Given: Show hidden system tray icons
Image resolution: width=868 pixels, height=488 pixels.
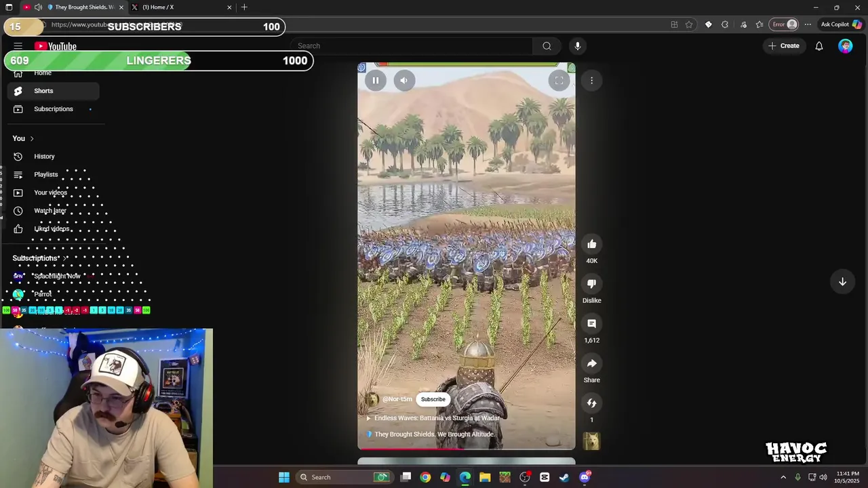Looking at the screenshot, I should tap(783, 477).
